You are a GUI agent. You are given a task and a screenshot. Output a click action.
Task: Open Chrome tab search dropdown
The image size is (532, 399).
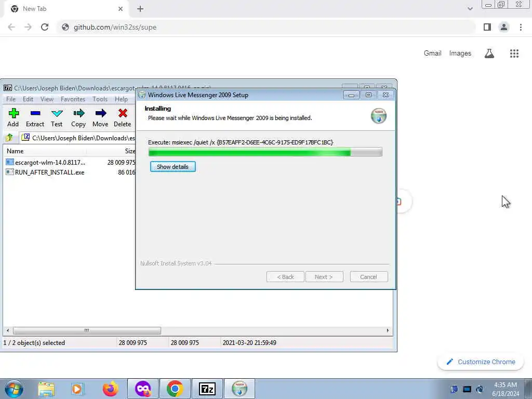point(470,9)
